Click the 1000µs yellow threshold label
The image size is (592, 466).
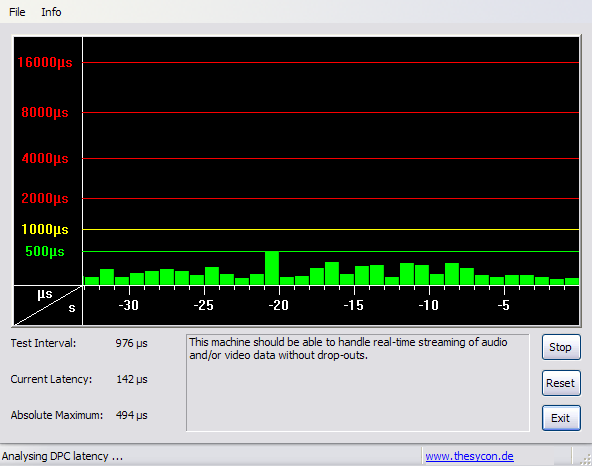tap(45, 229)
